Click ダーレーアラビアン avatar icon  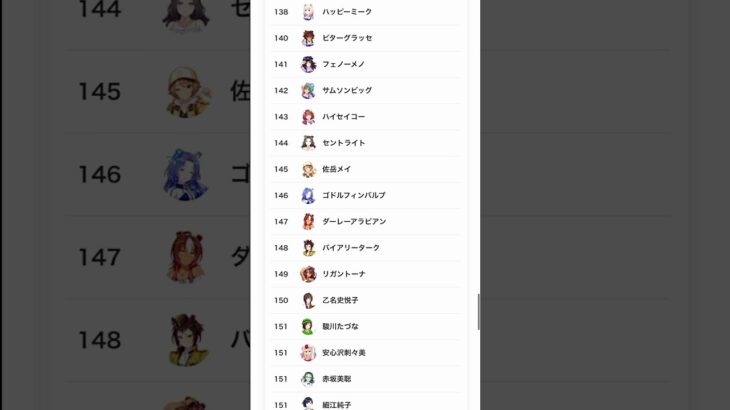pyautogui.click(x=308, y=222)
